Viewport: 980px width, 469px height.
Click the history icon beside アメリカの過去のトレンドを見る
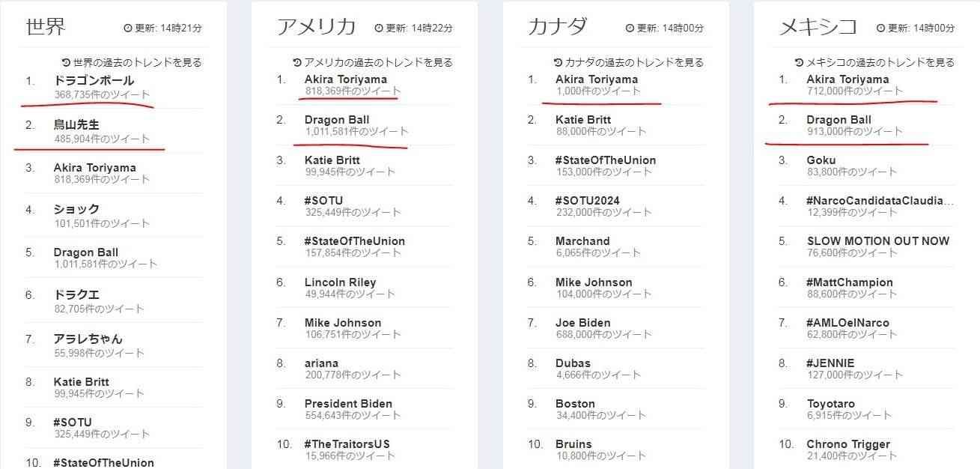point(297,62)
